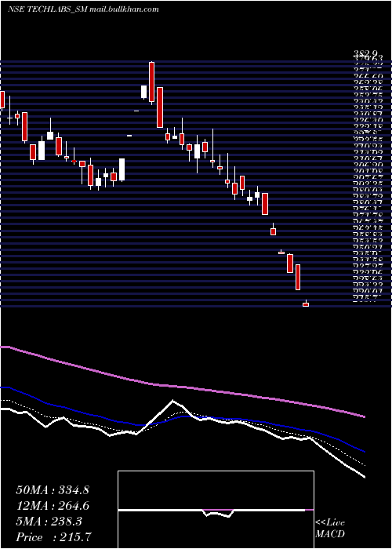Click the NSE TECHLABS_SM chart title text
This screenshot has width=392, height=549.
pos(83,9)
